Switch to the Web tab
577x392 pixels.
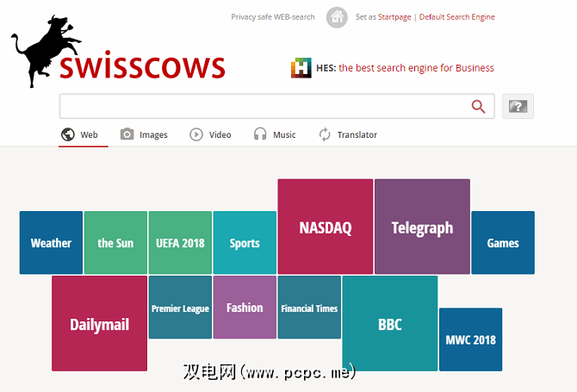(84, 135)
